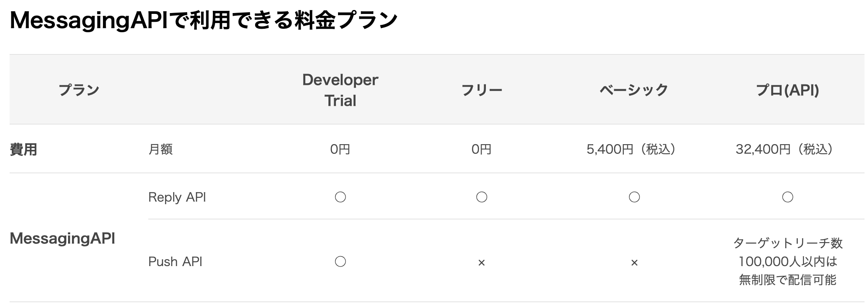Click the ベーシック plan header
The image size is (868, 304).
point(634,90)
